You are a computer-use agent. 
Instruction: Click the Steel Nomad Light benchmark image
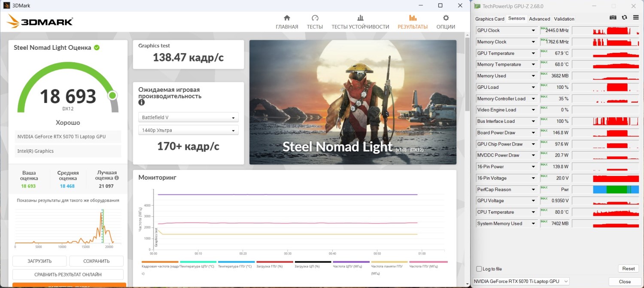(352, 102)
